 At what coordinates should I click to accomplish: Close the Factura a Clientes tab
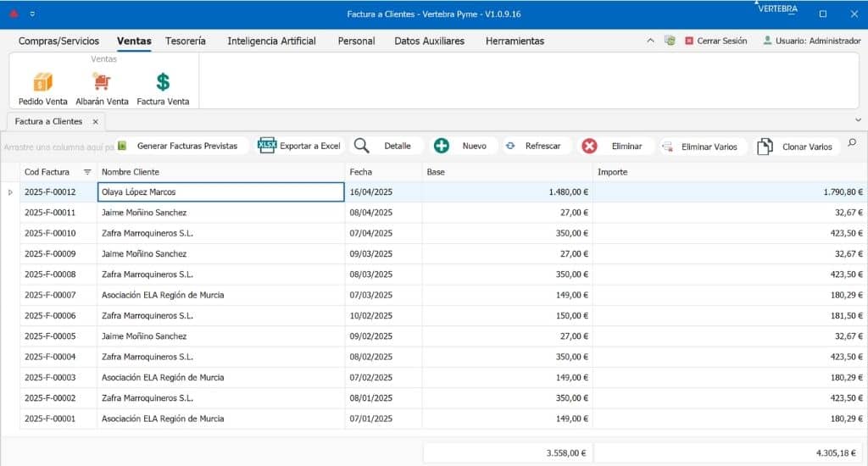point(95,121)
